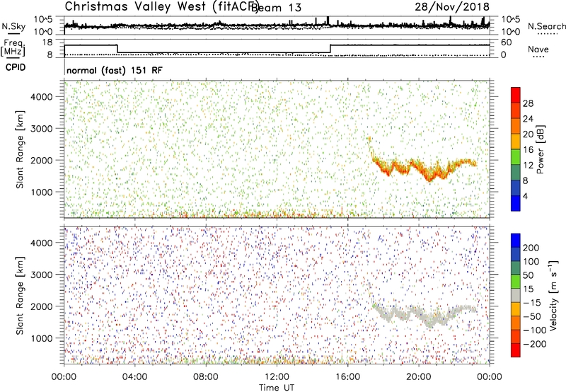This screenshot has width=566, height=392.
Task: Click the '60' Nave axis value
Action: [507, 42]
